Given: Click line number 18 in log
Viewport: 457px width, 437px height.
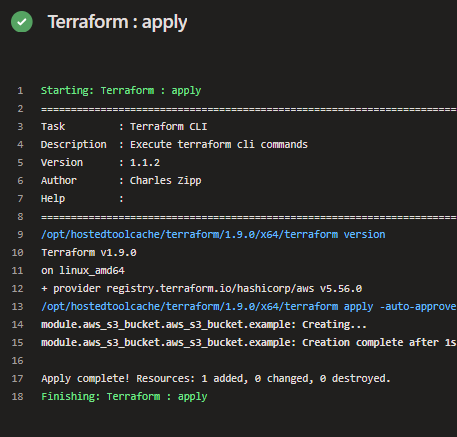Looking at the screenshot, I should pos(17,396).
